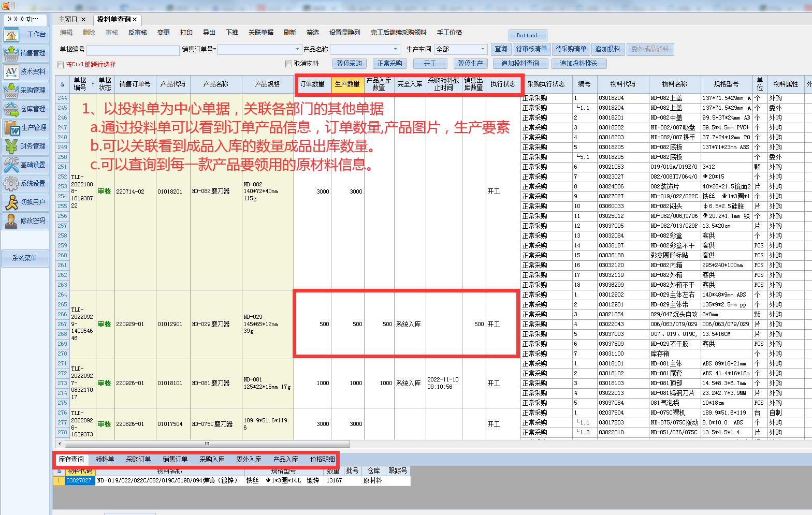Switch to 价格明细 bottom tab
812x515 pixels.
click(x=322, y=460)
